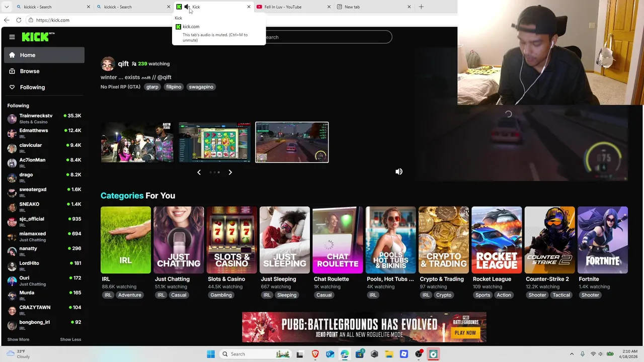Viewport: 644px width, 362px height.
Task: Click the Kick logo
Action: [38, 37]
